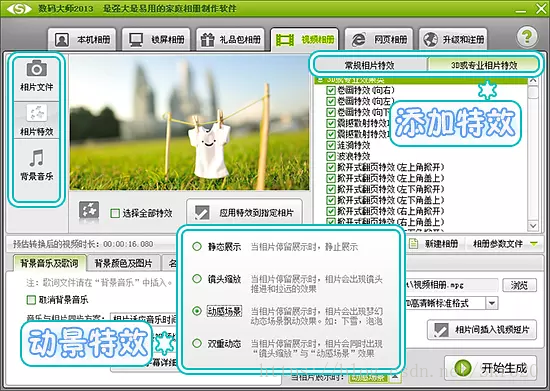Click the 开始生成 button
This screenshot has width=550, height=391.
coord(490,368)
